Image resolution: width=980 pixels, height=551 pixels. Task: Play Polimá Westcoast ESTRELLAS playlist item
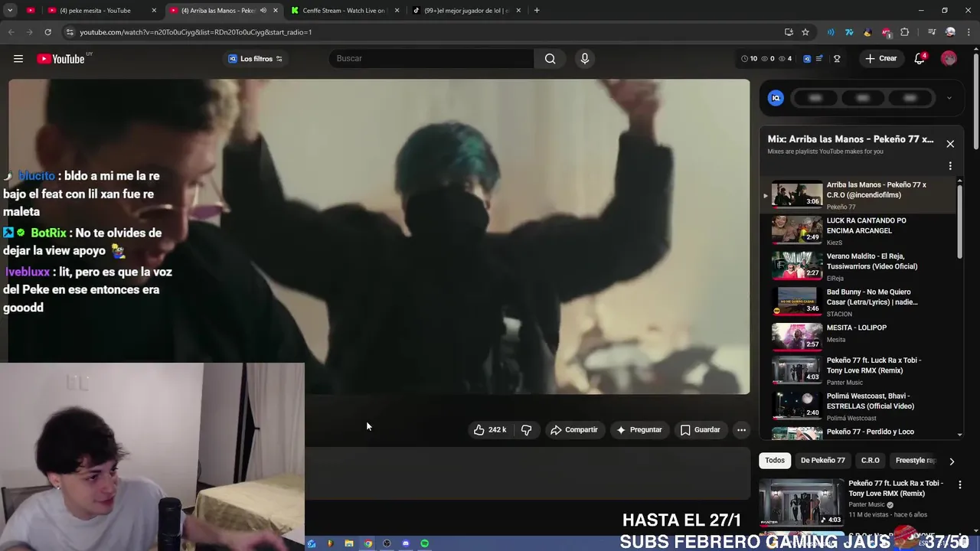tap(861, 406)
